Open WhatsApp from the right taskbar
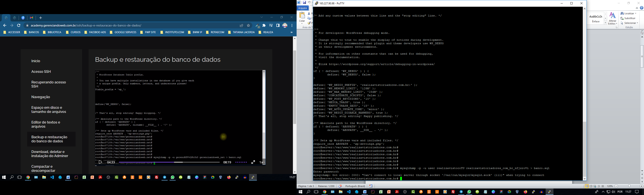 coord(469,192)
